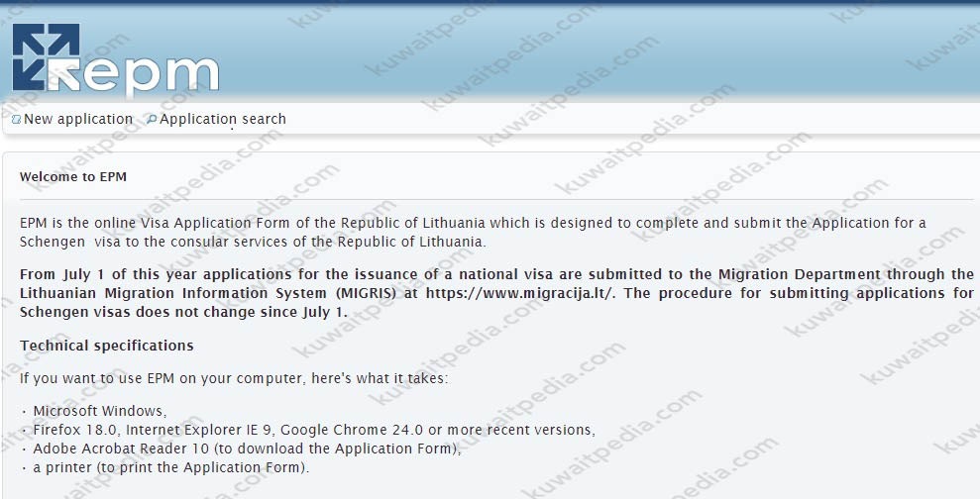Click the bold paragraph starting 'From July 1'
This screenshot has width=980, height=499.
(x=496, y=293)
